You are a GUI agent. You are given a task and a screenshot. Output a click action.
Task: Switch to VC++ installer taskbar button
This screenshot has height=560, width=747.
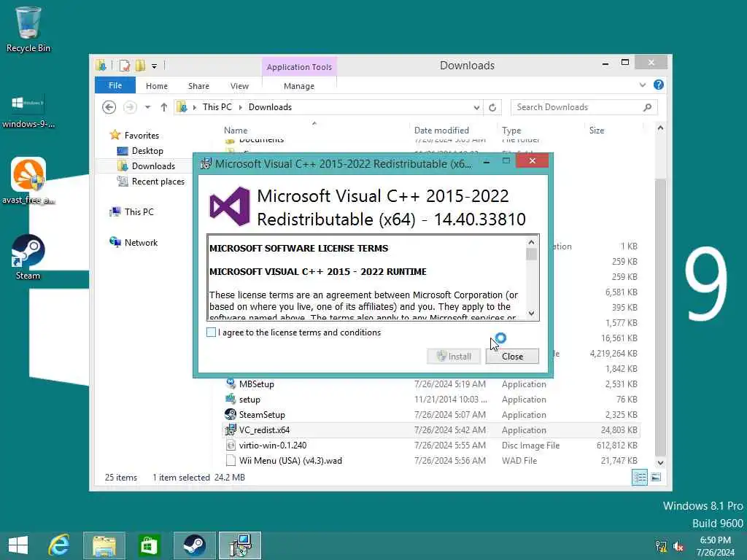tap(239, 545)
